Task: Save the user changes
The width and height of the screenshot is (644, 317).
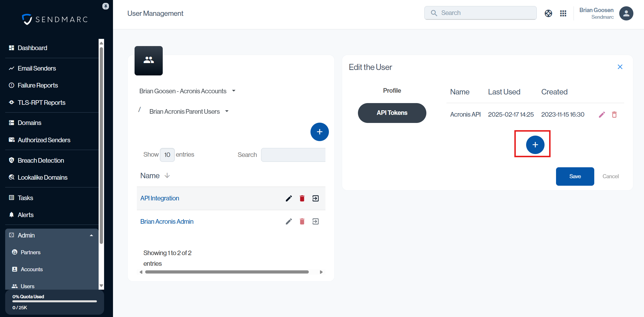Action: (x=575, y=176)
